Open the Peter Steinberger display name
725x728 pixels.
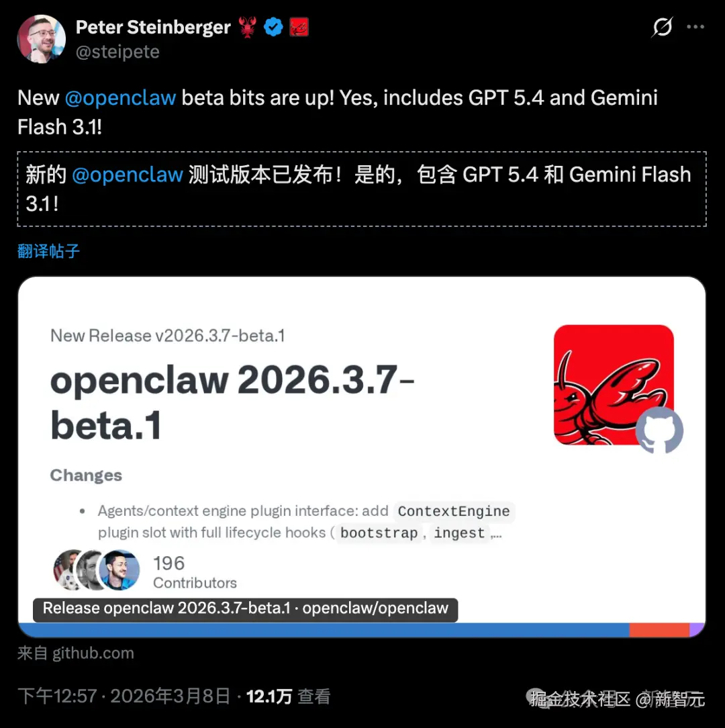click(x=153, y=27)
